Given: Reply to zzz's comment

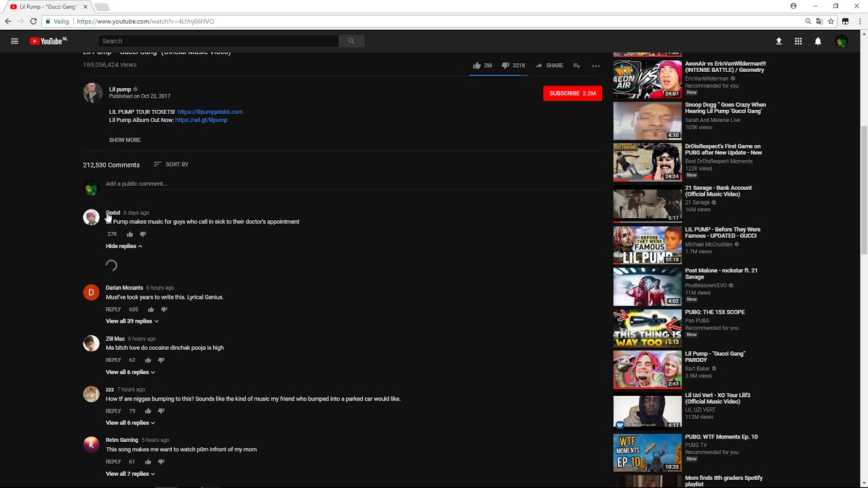Looking at the screenshot, I should click(x=113, y=411).
